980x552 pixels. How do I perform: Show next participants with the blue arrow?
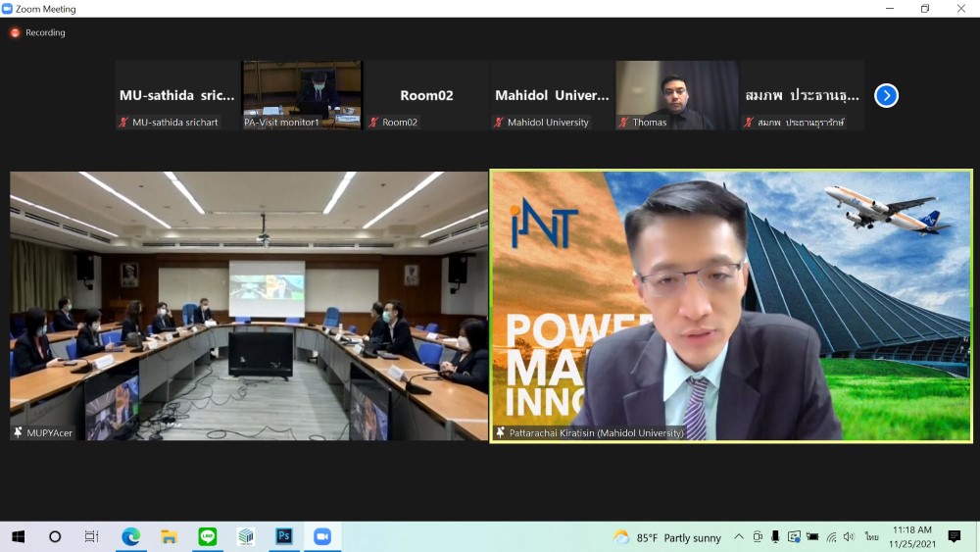[886, 95]
